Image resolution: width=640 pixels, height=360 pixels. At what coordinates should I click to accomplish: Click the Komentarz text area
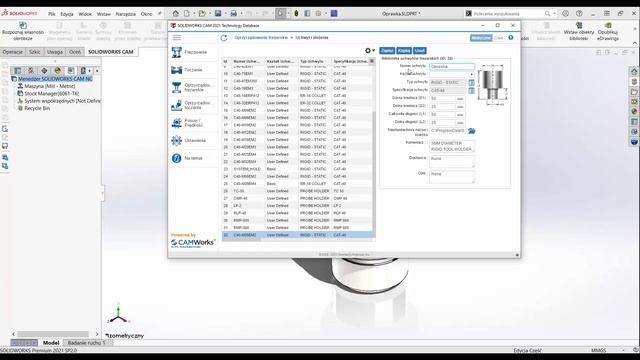click(452, 146)
